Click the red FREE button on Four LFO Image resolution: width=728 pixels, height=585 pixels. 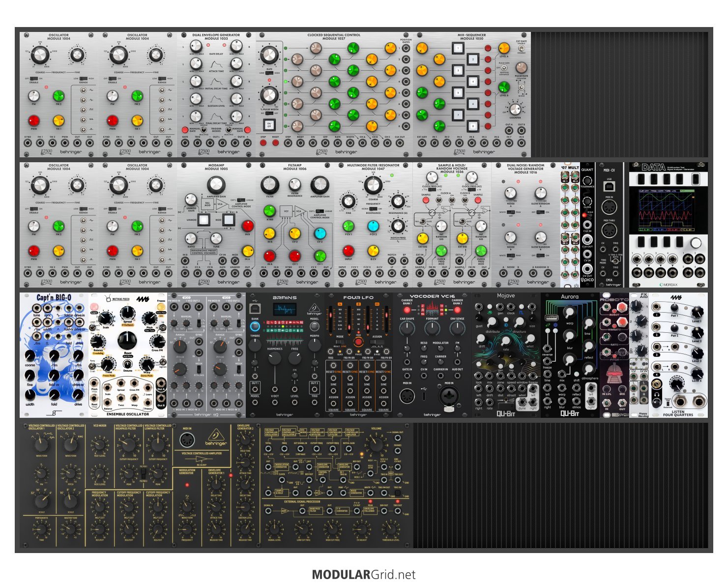pos(358,342)
